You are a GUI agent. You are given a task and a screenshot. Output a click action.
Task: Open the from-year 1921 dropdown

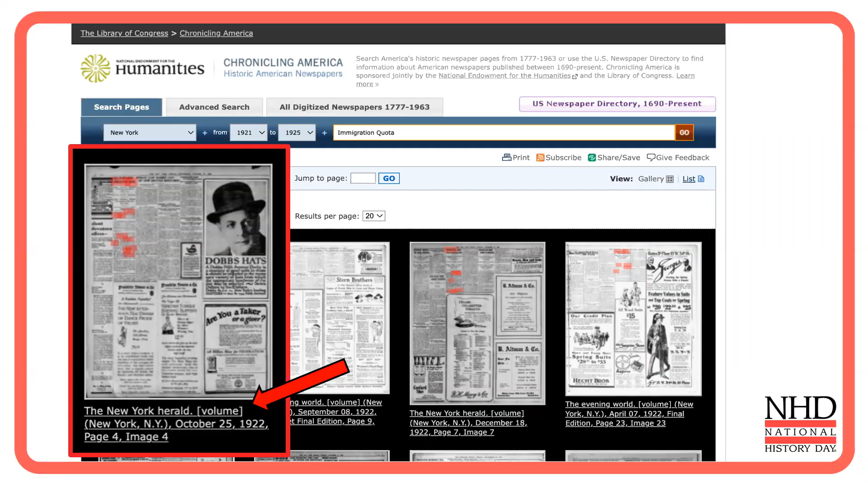click(x=249, y=132)
